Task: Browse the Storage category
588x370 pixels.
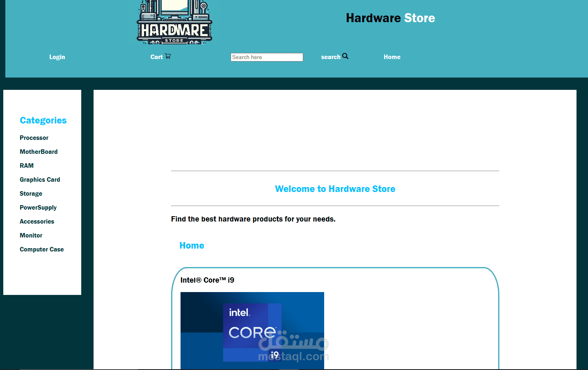Action: (31, 194)
